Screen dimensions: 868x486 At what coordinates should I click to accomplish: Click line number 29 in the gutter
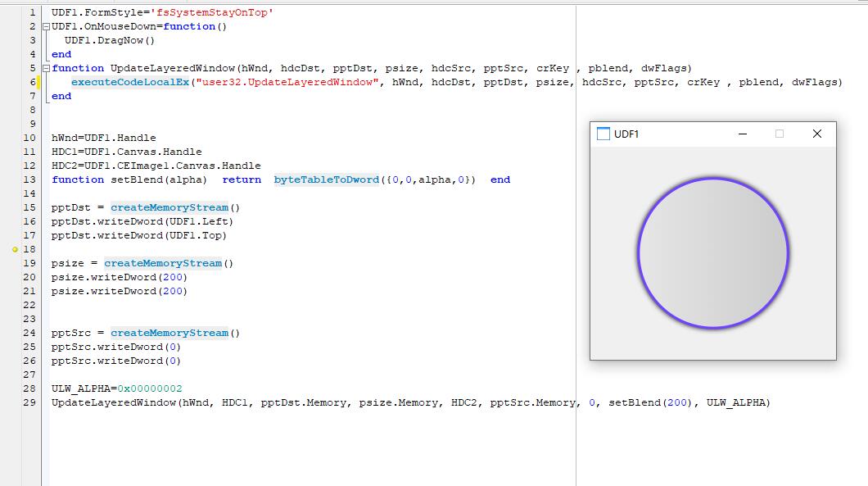29,402
